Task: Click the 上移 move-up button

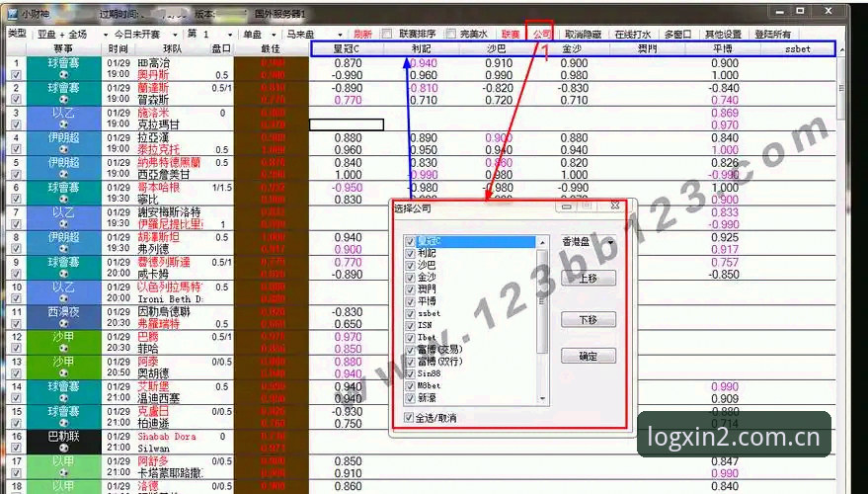Action: [589, 278]
